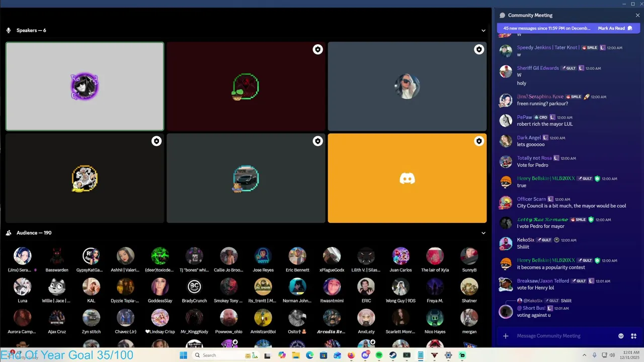Image resolution: width=644 pixels, height=362 pixels.
Task: Click the moderator badge on the red speaker tile
Action: pos(317,49)
